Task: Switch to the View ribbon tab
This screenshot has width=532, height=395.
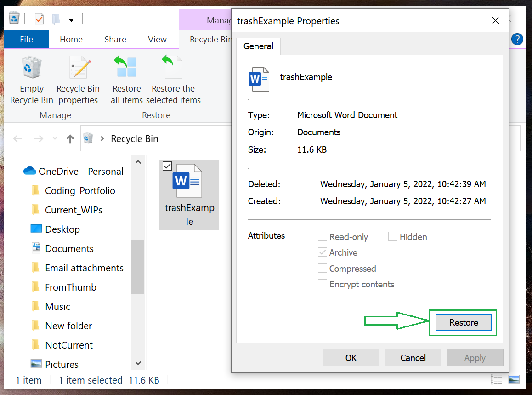Action: click(x=157, y=40)
